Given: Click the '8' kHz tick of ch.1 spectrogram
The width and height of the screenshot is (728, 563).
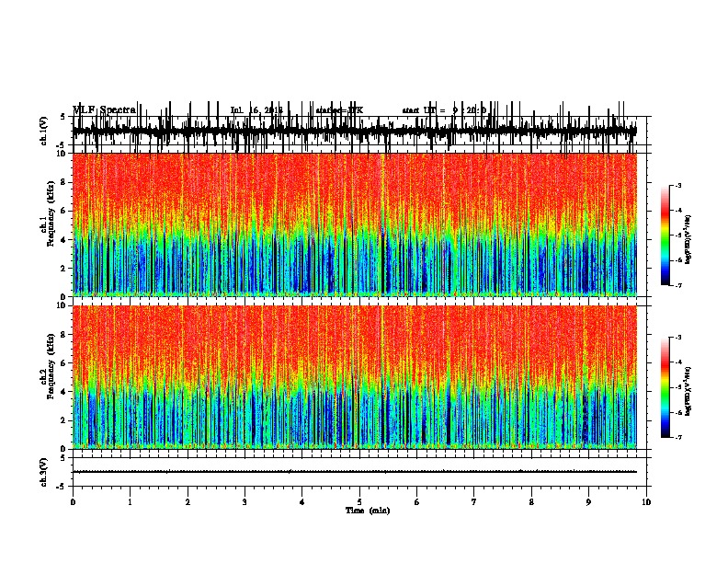Looking at the screenshot, I should click(x=63, y=182).
